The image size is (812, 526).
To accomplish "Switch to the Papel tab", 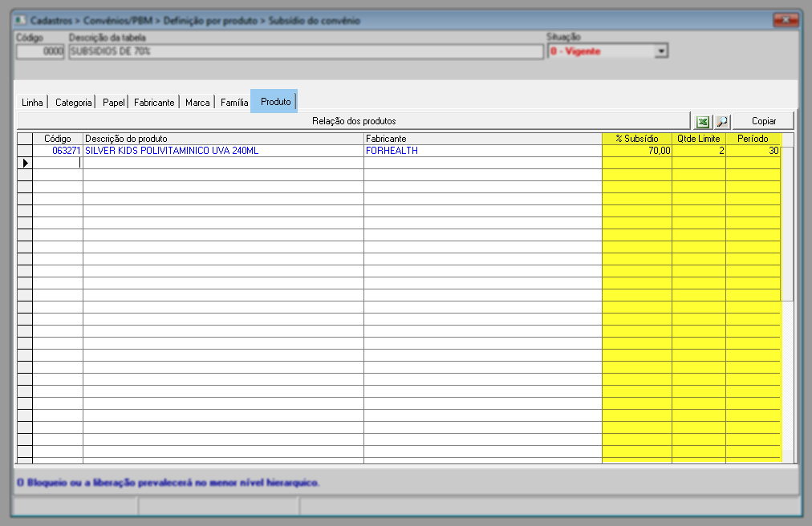I will coord(113,102).
